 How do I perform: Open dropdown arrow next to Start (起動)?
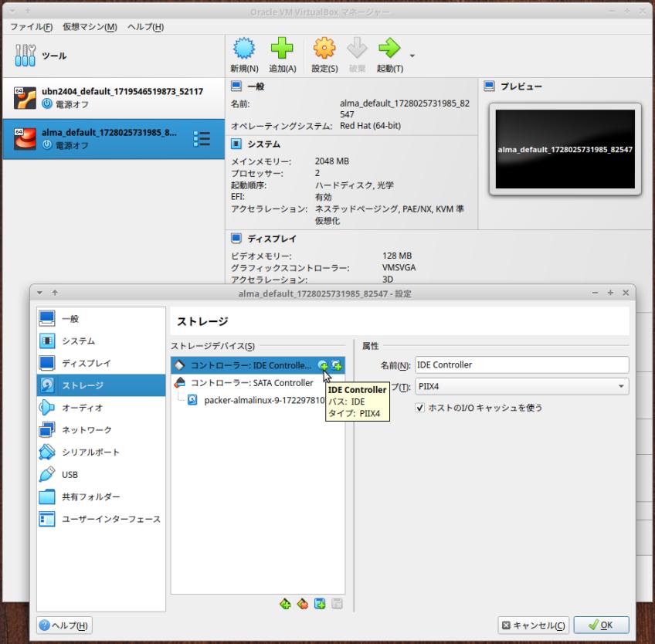coord(412,56)
